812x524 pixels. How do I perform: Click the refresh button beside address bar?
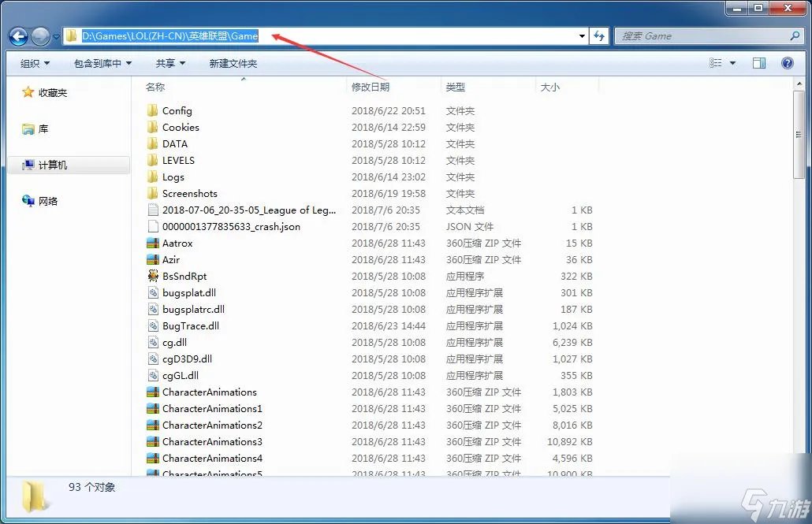click(x=599, y=36)
